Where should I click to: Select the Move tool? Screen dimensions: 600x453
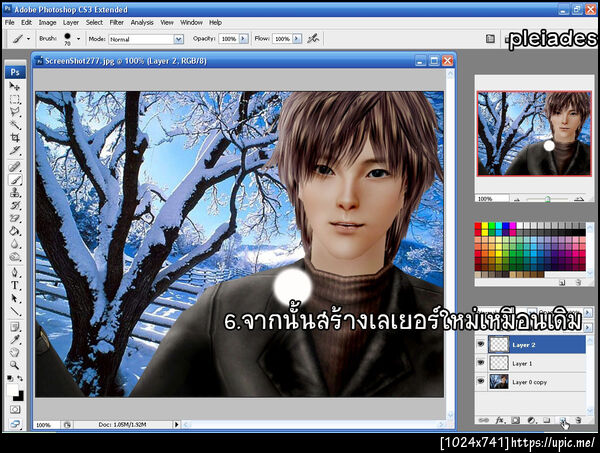14,86
